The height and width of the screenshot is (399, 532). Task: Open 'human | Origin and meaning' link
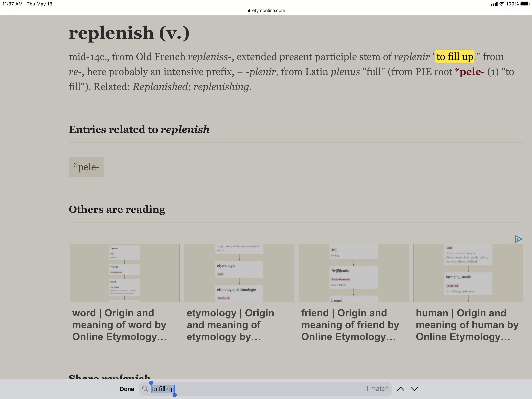[x=467, y=325]
